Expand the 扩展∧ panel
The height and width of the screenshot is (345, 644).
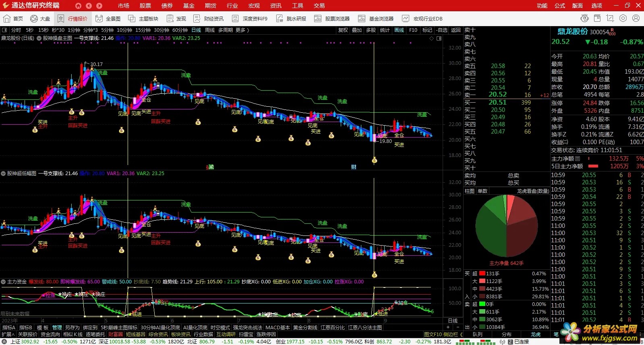coord(8,334)
